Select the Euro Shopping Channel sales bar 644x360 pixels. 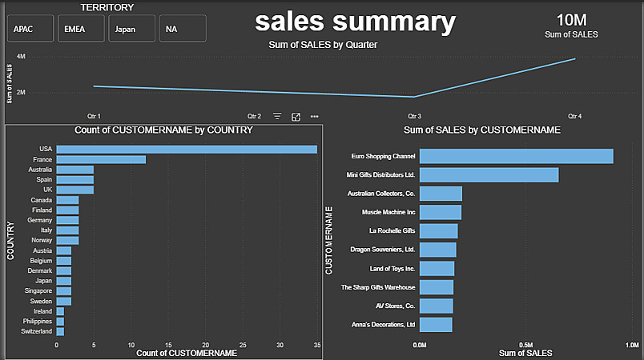[517, 156]
